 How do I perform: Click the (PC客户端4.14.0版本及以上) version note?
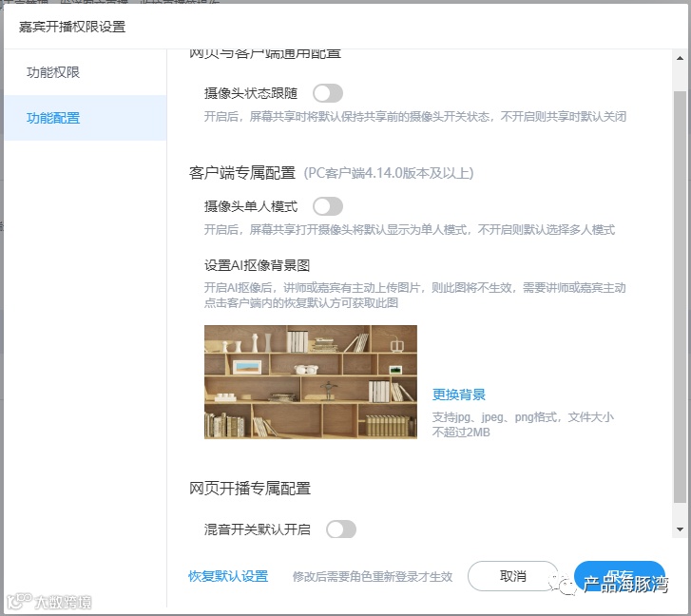(x=389, y=173)
